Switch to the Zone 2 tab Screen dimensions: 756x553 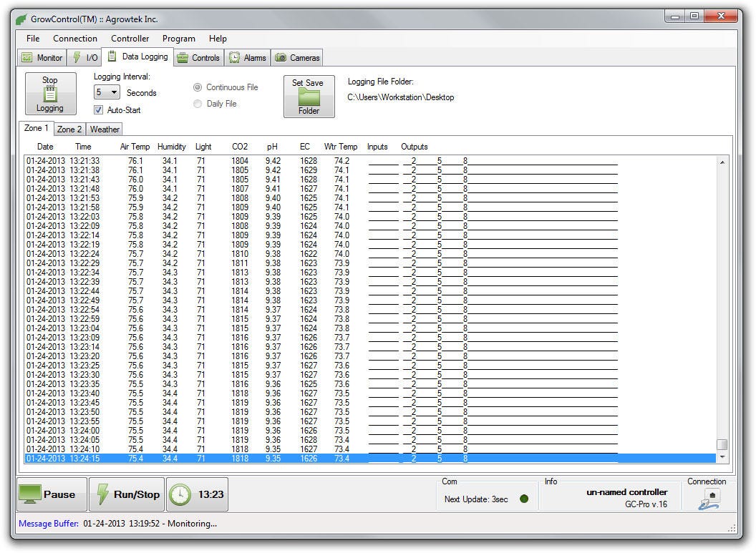[x=69, y=129]
